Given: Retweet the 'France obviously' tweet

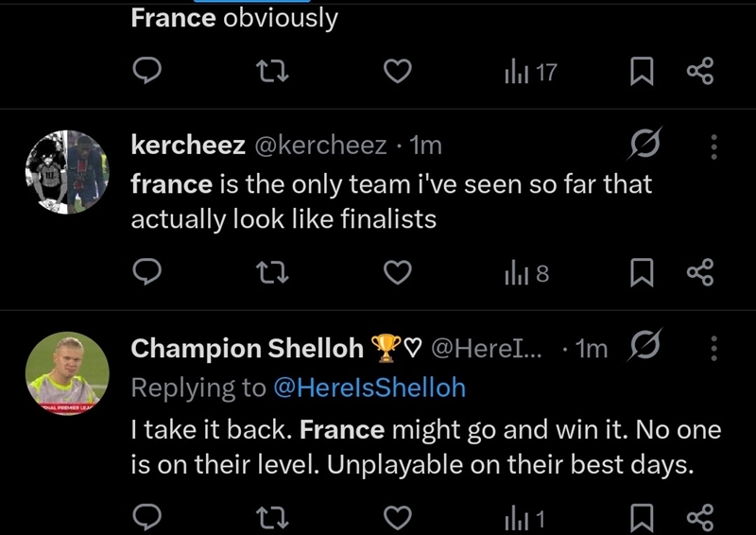Looking at the screenshot, I should [272, 71].
